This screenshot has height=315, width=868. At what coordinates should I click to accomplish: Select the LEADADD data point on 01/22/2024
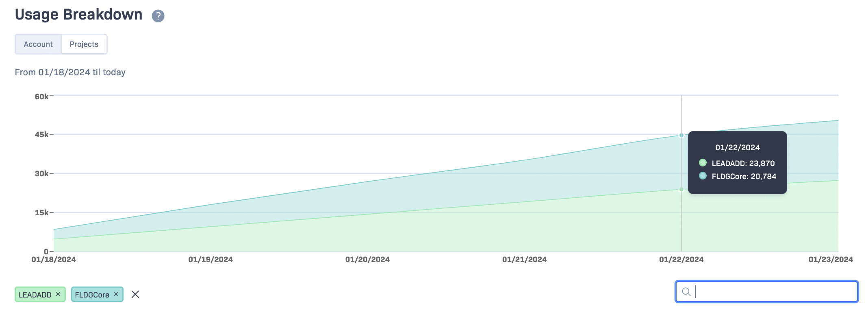pyautogui.click(x=681, y=189)
